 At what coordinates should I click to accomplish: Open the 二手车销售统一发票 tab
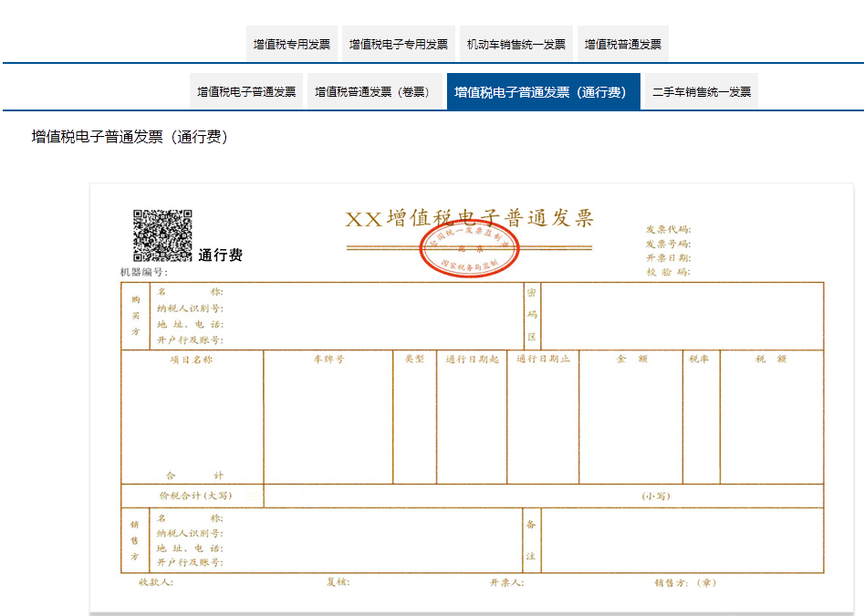pyautogui.click(x=702, y=91)
